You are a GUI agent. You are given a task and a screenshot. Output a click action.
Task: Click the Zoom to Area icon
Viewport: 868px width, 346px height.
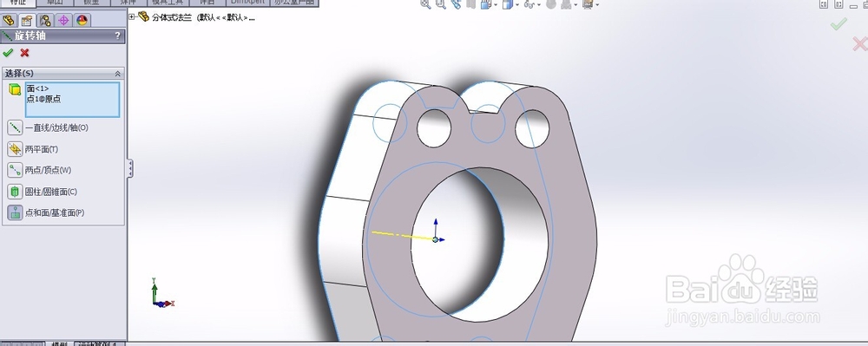(441, 3)
